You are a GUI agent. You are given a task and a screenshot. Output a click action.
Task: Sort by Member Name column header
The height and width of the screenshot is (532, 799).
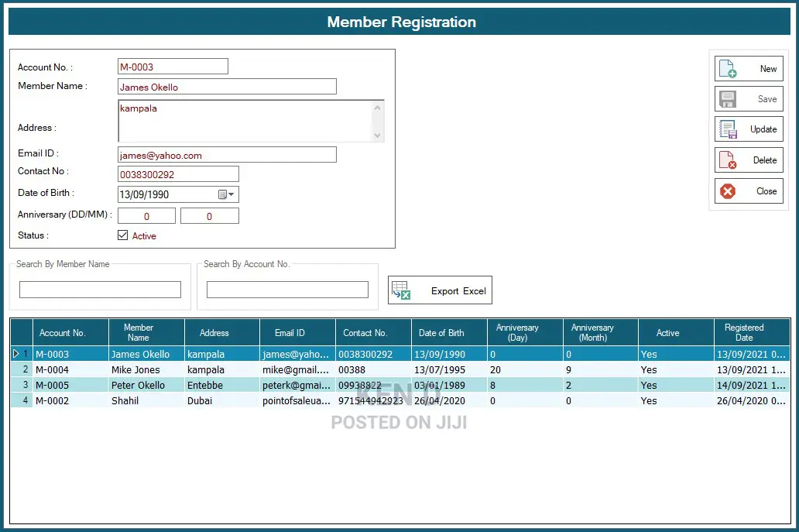146,333
